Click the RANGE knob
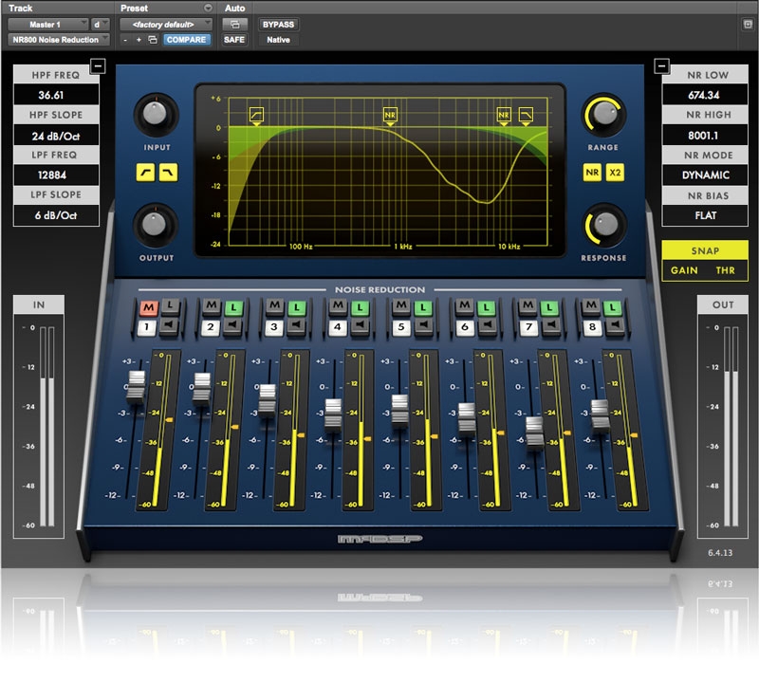This screenshot has height=700, width=759. (x=602, y=115)
